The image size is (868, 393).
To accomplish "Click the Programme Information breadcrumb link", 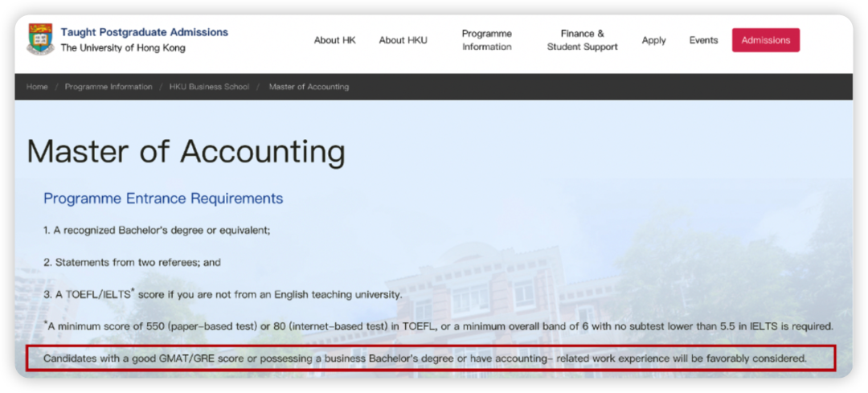I will point(108,87).
